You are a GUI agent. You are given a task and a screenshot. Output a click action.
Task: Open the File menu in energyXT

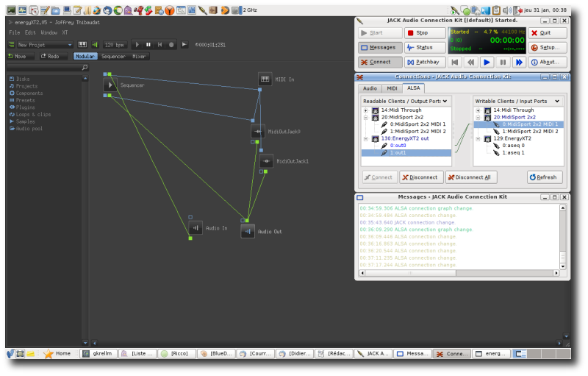(15, 33)
